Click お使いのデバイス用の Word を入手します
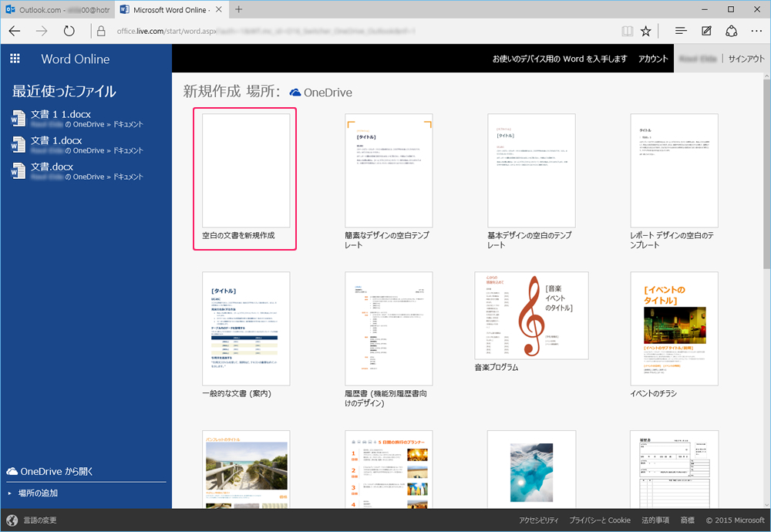771x532 pixels. [560, 59]
